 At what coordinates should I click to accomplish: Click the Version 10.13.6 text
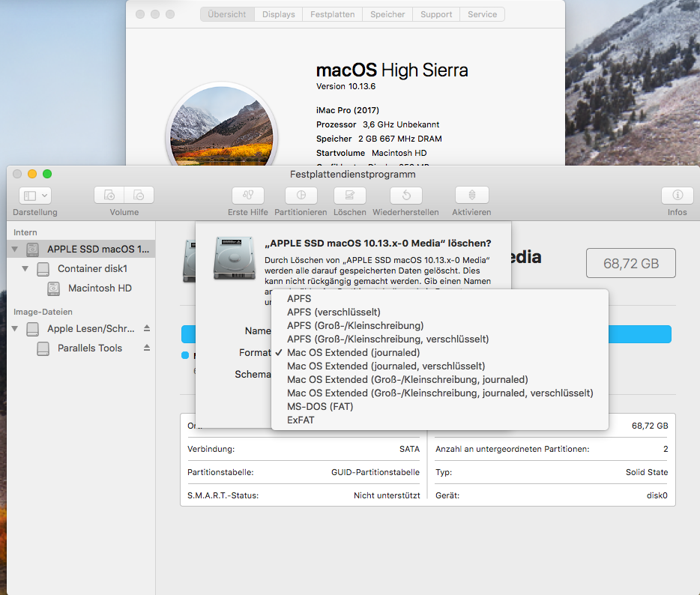346,86
